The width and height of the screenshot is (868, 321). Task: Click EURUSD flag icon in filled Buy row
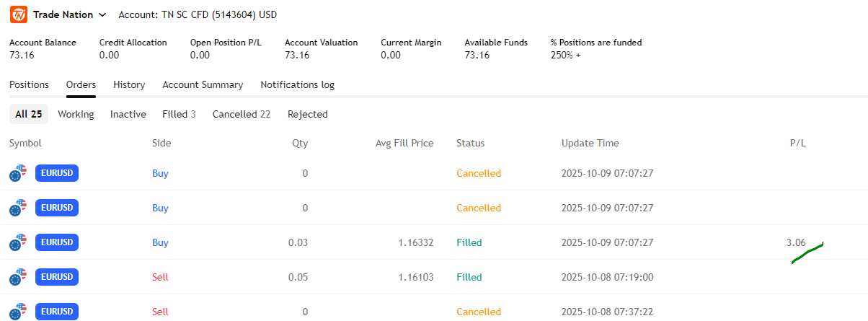(18, 242)
